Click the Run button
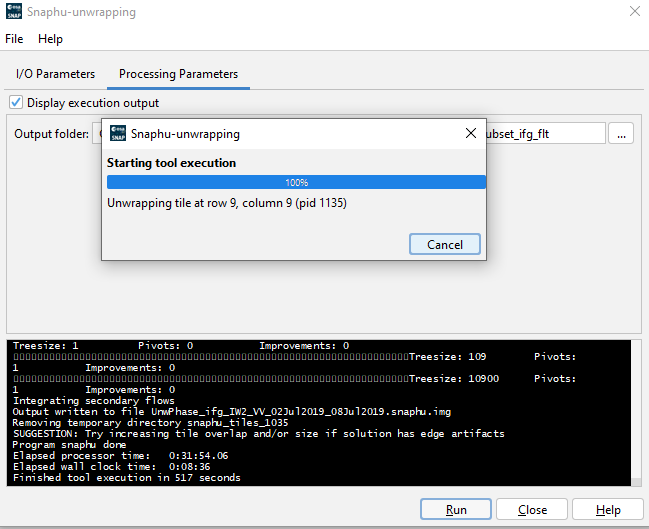The image size is (649, 529). point(456,510)
